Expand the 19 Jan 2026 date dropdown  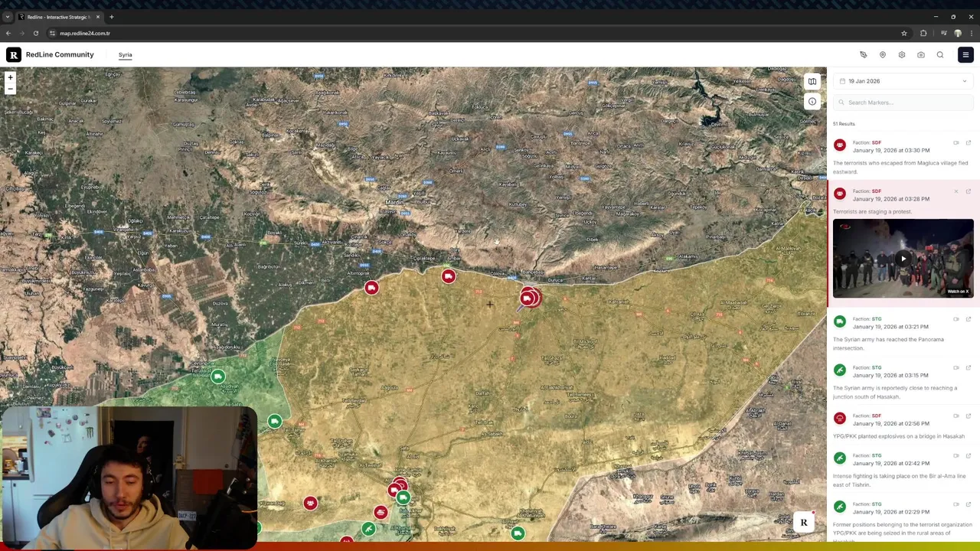(903, 81)
